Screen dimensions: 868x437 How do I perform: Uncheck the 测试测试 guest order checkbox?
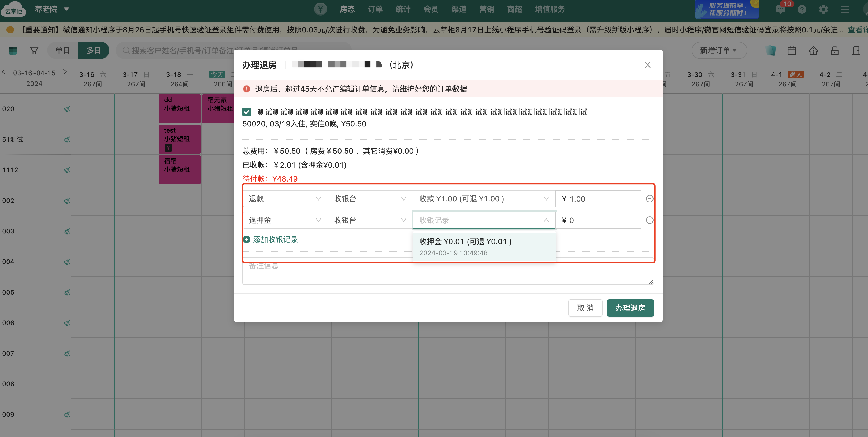pyautogui.click(x=247, y=112)
